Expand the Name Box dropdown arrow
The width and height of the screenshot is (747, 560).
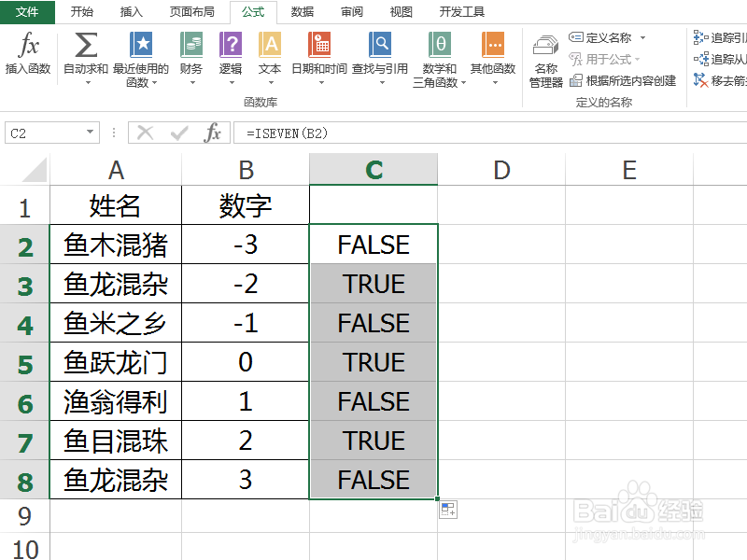(x=90, y=132)
